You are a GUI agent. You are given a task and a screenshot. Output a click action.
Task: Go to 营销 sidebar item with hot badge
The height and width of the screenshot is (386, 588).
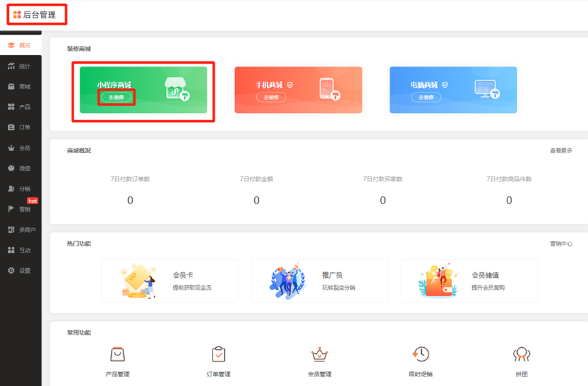(20, 209)
